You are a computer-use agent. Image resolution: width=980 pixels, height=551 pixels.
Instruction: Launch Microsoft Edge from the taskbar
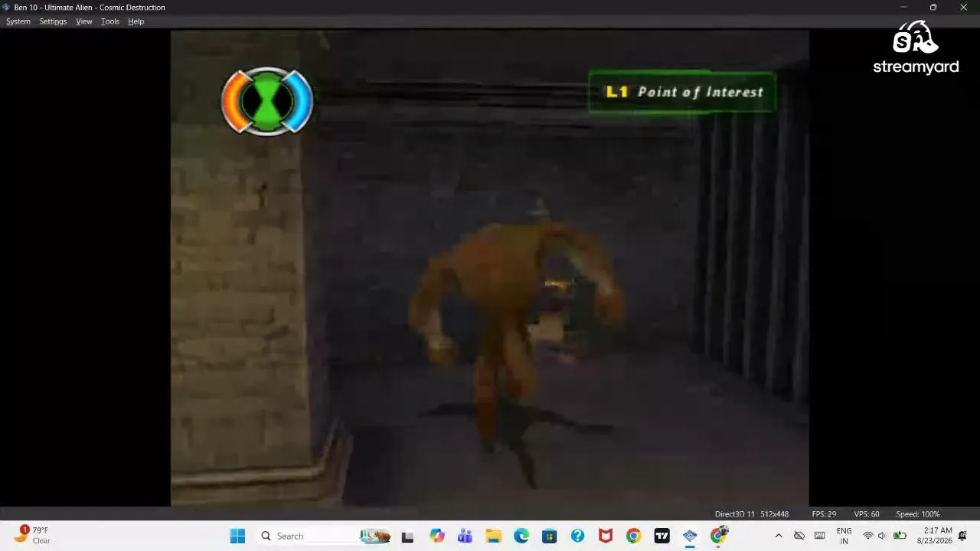tap(521, 536)
